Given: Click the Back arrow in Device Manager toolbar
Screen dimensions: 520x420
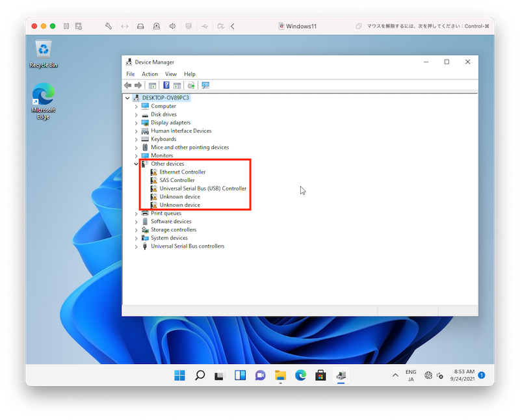Looking at the screenshot, I should (x=127, y=85).
